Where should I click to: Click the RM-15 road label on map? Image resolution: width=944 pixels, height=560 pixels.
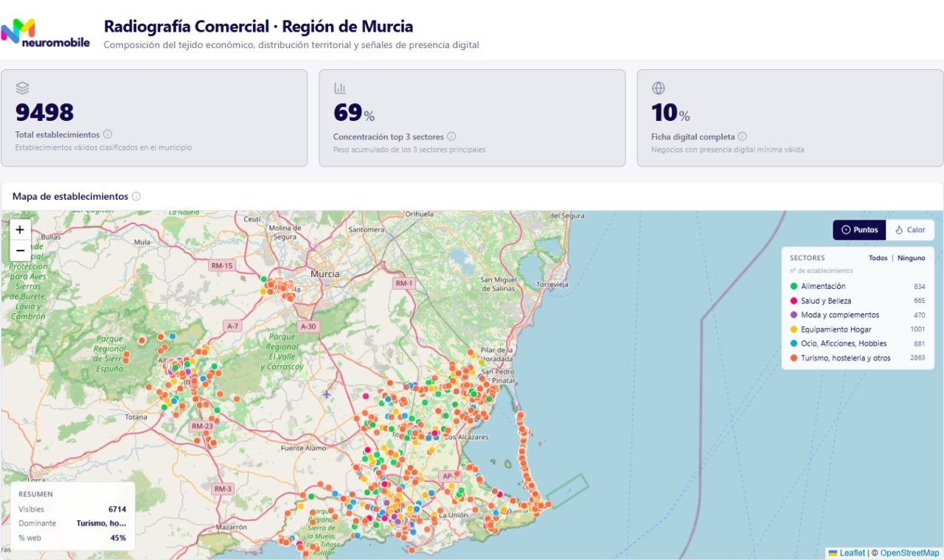[222, 265]
